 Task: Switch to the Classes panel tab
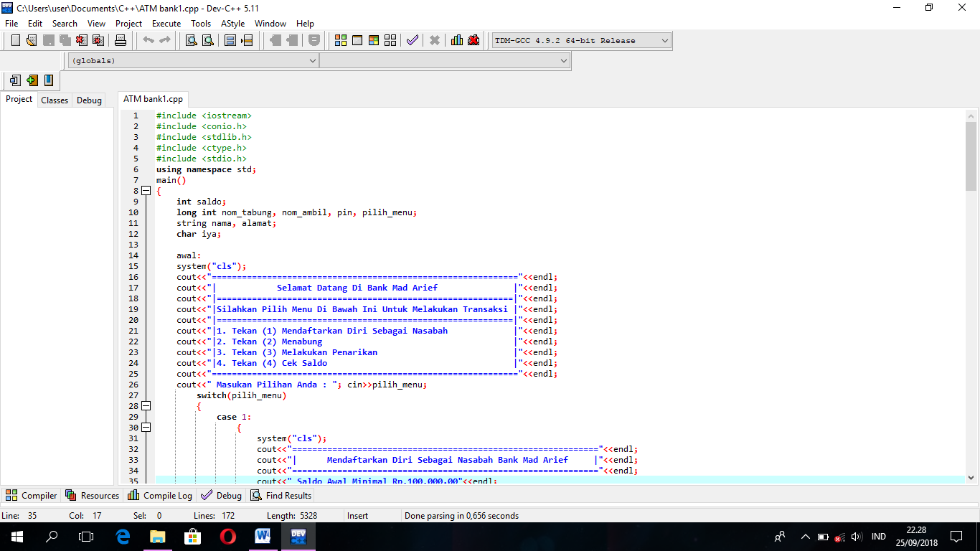pyautogui.click(x=54, y=100)
